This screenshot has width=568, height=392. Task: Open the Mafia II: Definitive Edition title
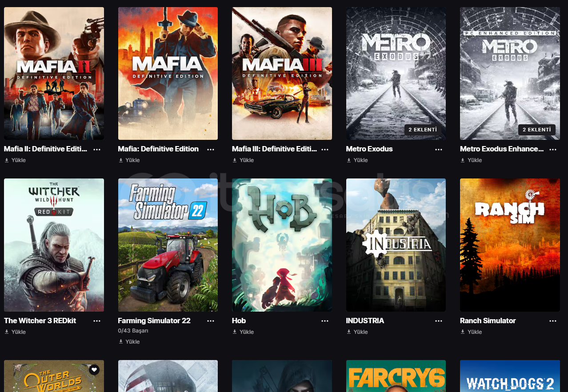[x=46, y=149]
